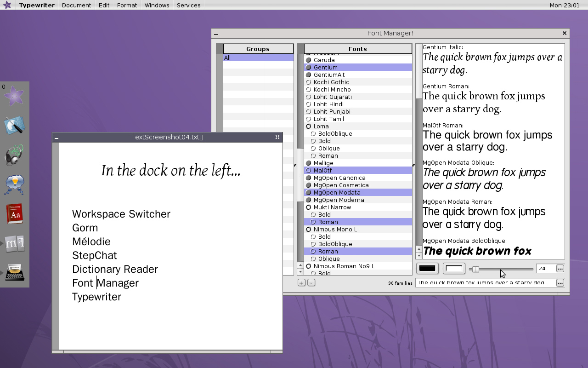Open the Edit menu
Screen dimensions: 588x368
pos(104,5)
